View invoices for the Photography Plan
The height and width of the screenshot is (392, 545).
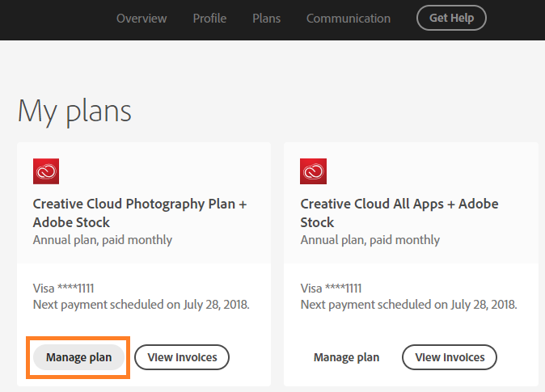182,357
